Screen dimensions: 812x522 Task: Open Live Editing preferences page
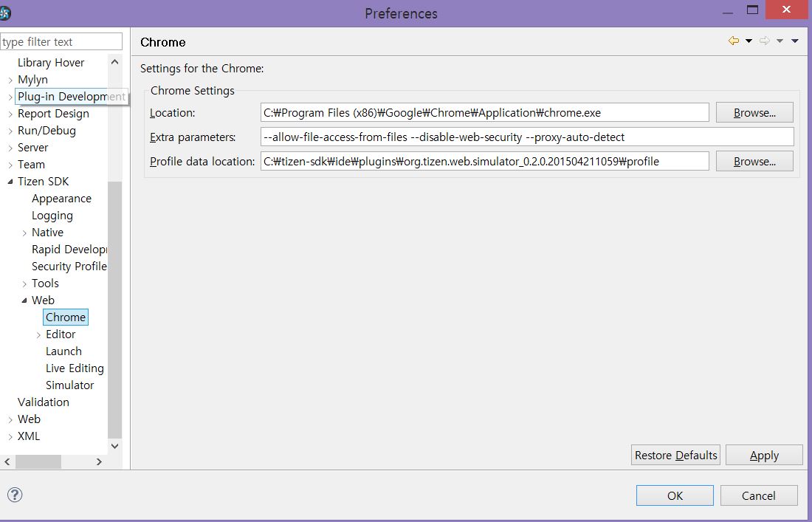75,368
